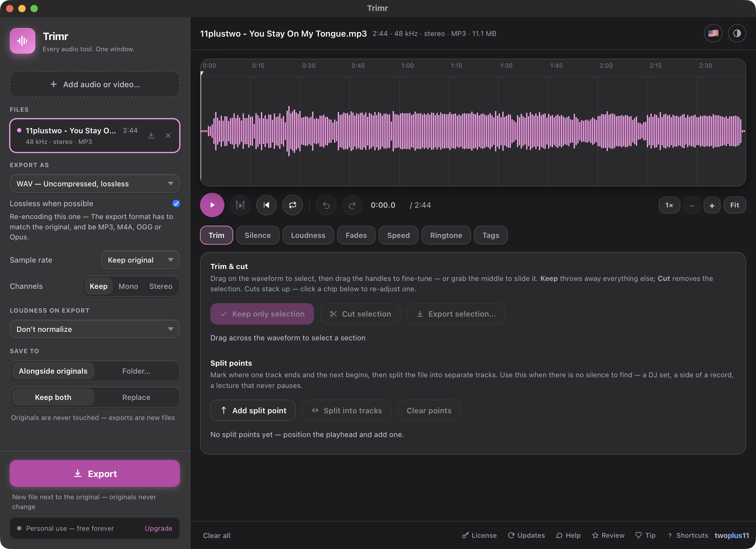The width and height of the screenshot is (756, 549).
Task: Switch to the Trim tab
Action: coord(216,235)
